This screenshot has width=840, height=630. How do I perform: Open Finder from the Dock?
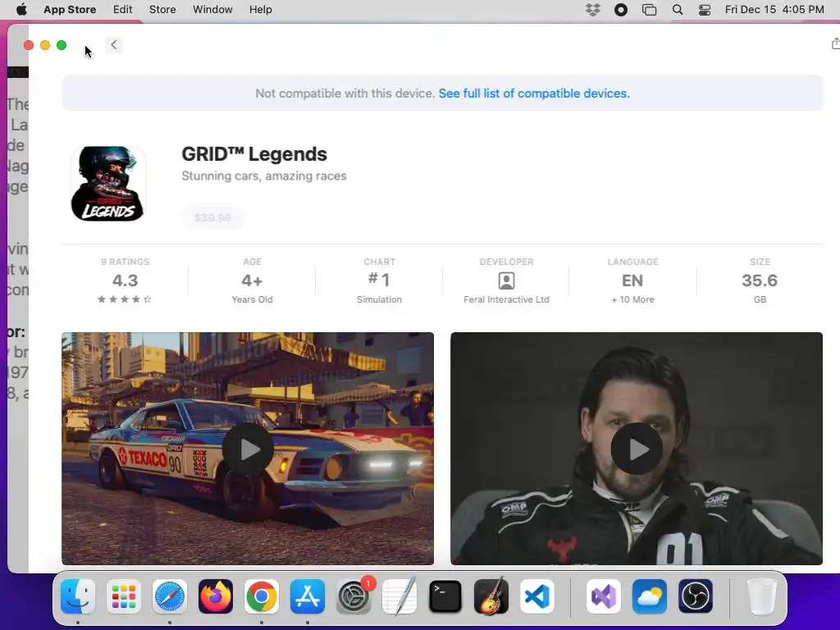coord(78,596)
